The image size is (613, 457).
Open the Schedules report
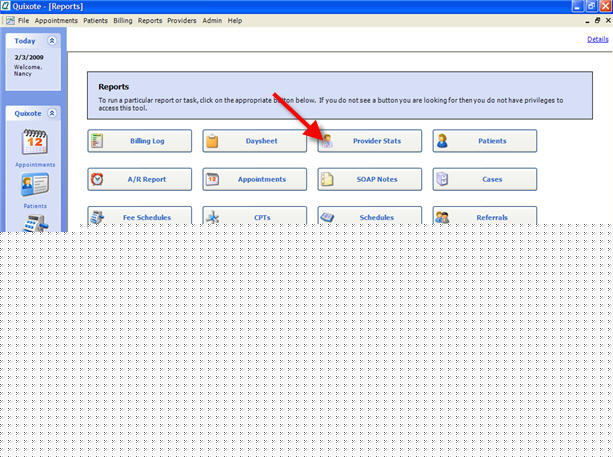point(369,215)
